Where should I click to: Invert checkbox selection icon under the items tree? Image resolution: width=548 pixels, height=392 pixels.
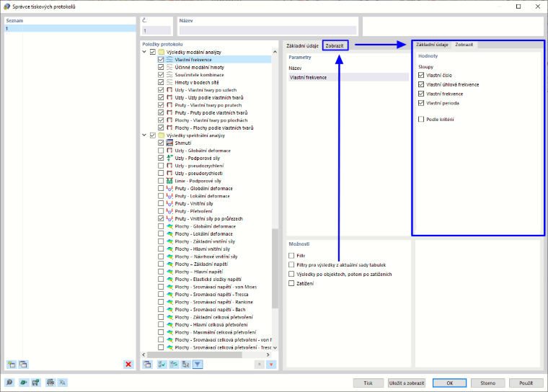click(x=174, y=365)
